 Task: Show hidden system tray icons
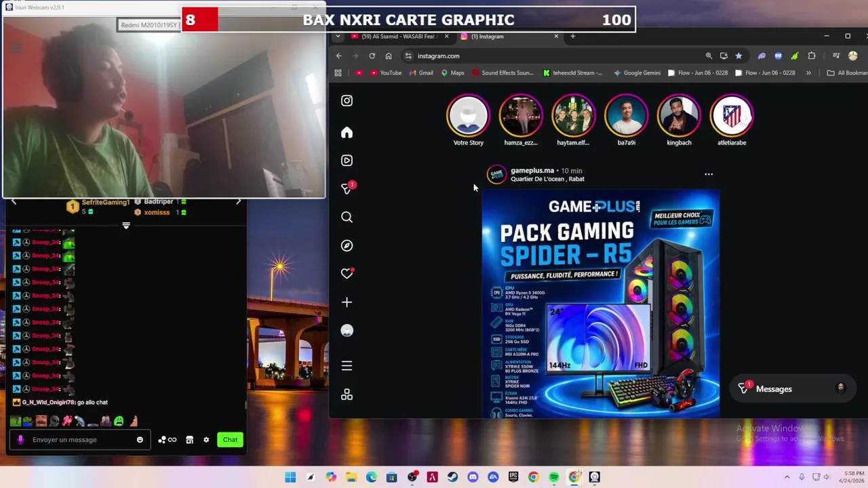787,477
